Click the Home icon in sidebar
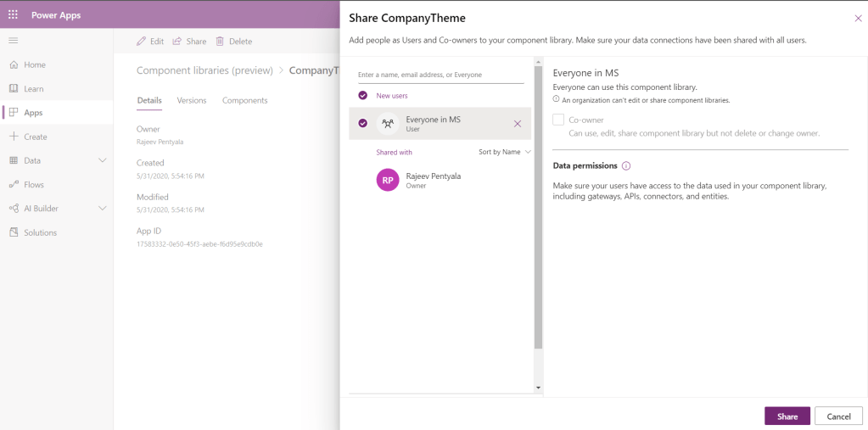 point(14,64)
